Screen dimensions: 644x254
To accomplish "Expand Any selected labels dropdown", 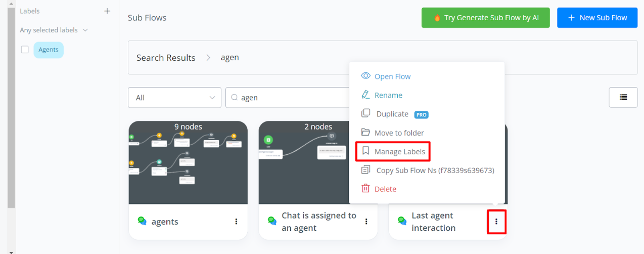I will (54, 30).
